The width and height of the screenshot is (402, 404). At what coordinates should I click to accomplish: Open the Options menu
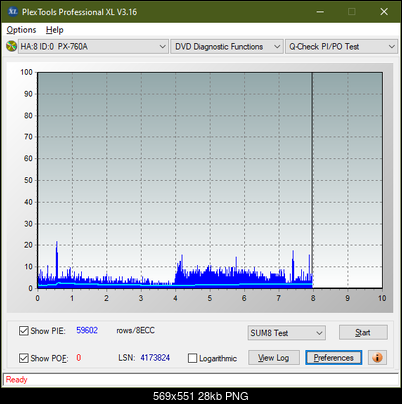(21, 30)
